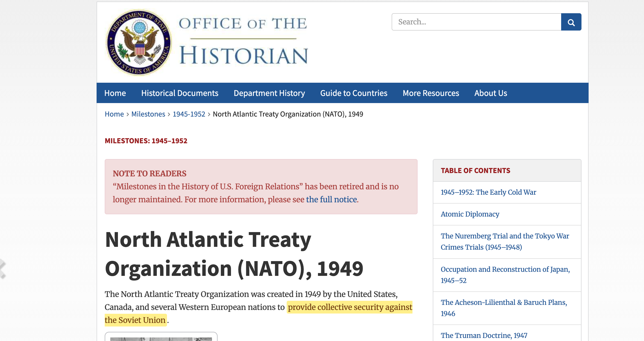
Task: Open the full notice link
Action: tap(331, 200)
